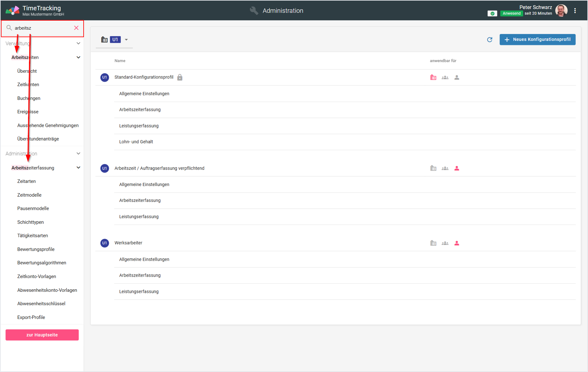
Task: Open the three-dot menu in the header
Action: pos(575,11)
